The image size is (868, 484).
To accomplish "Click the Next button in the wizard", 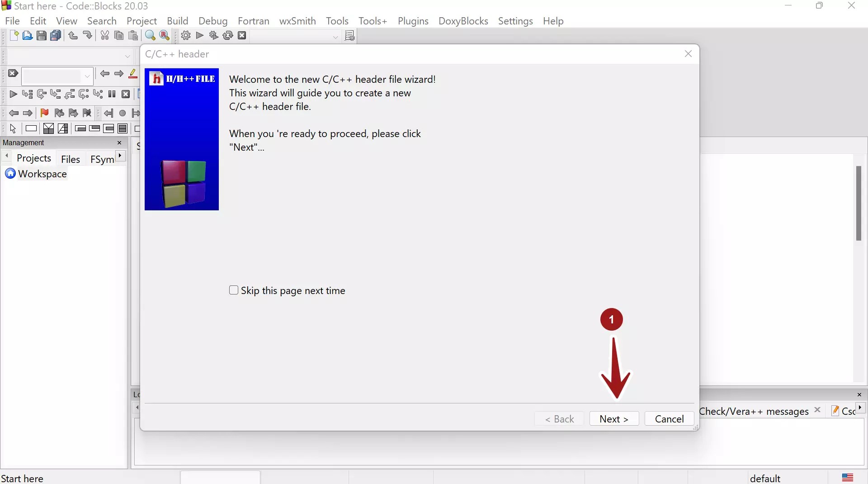I will pos(614,418).
